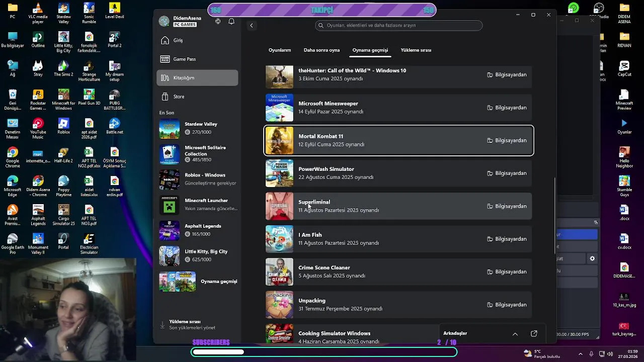
Task: Click Bilgisayardan for Crime Scene Cleaner
Action: point(507,271)
